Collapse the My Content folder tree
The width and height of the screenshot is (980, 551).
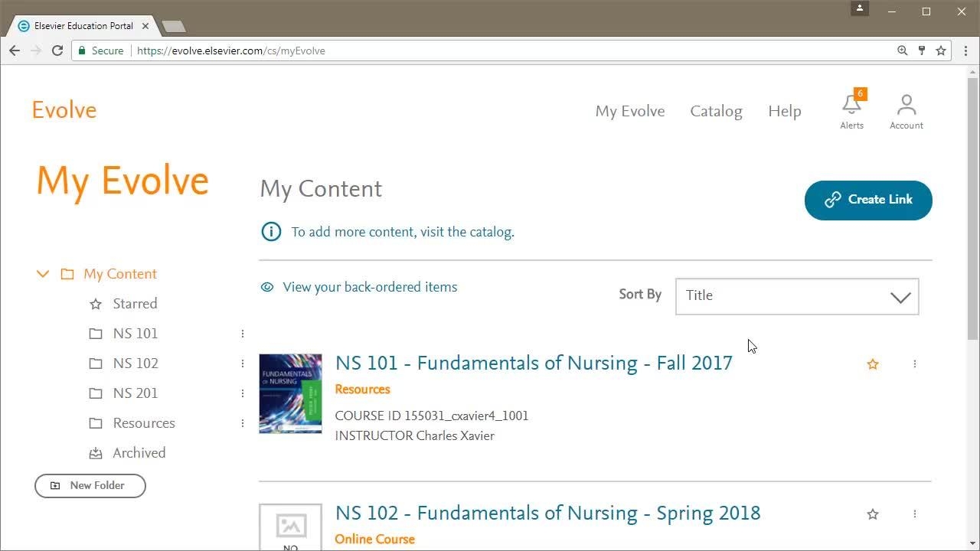(43, 274)
